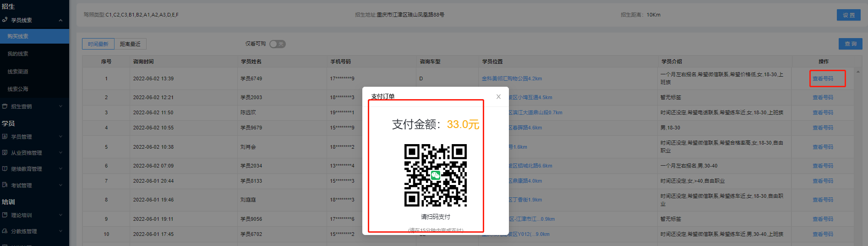The height and width of the screenshot is (246, 868).
Task: Expand the 理论培训 menu chevron
Action: pos(60,215)
